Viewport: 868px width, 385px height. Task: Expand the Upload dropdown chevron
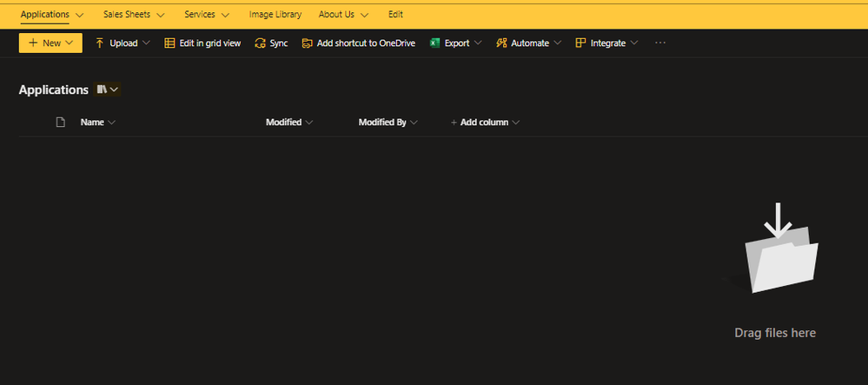tap(146, 43)
